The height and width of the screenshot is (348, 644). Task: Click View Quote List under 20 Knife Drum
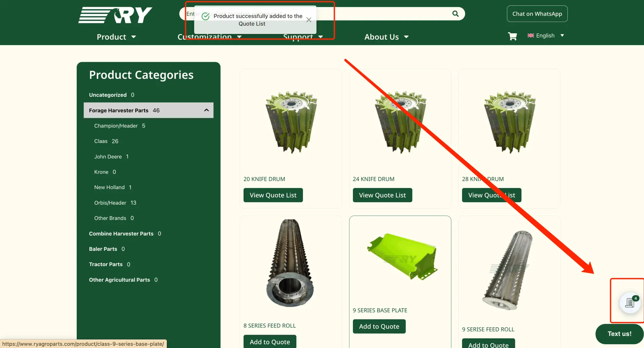pos(273,195)
